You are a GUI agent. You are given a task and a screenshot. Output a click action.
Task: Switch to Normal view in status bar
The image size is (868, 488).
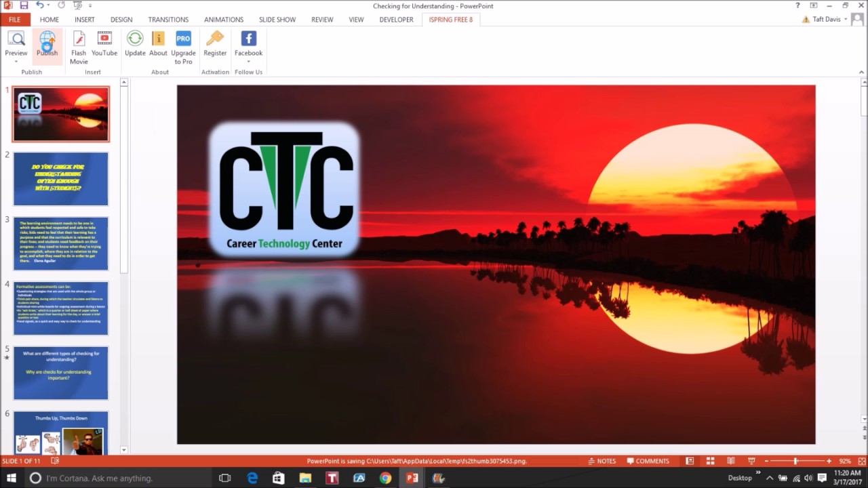click(690, 461)
